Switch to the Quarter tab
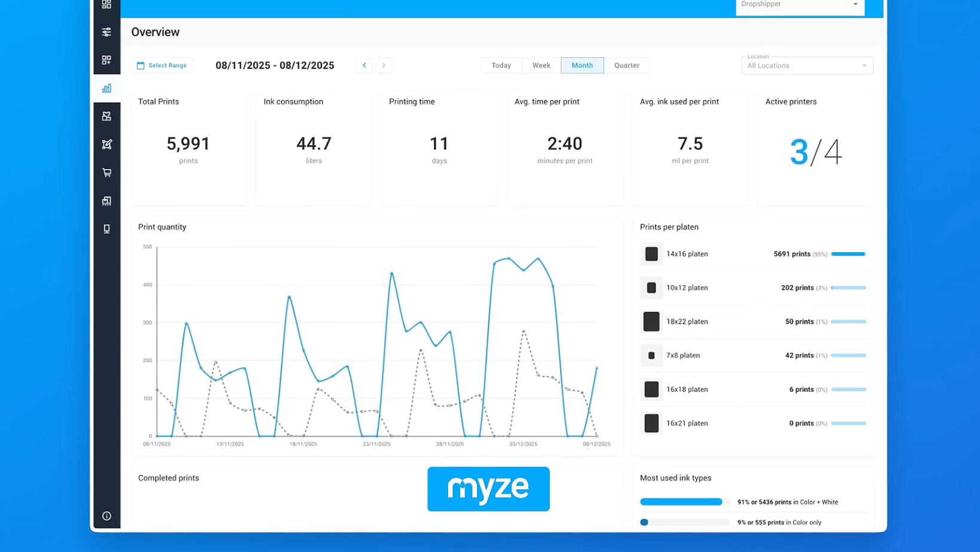This screenshot has height=552, width=980. (x=627, y=66)
